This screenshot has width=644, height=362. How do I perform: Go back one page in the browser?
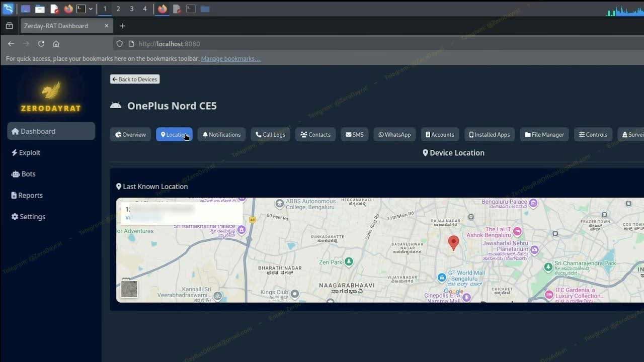[x=11, y=44]
